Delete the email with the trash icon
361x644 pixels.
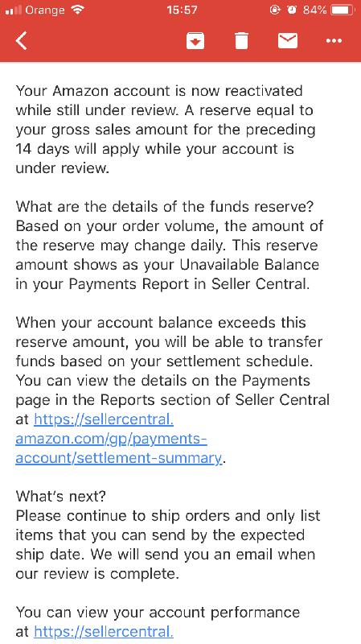point(242,41)
